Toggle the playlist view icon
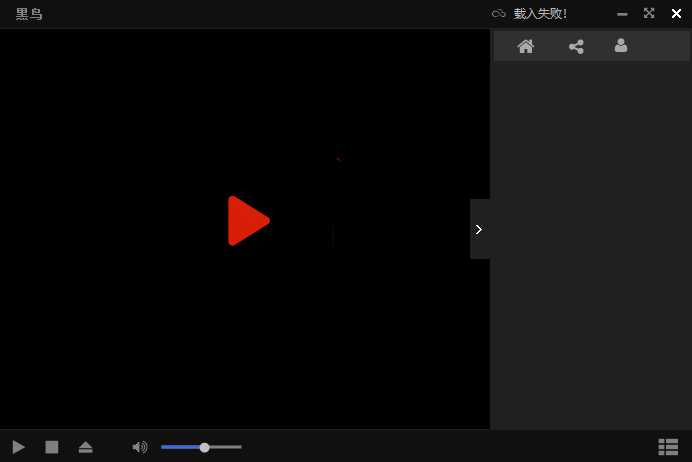 click(668, 447)
